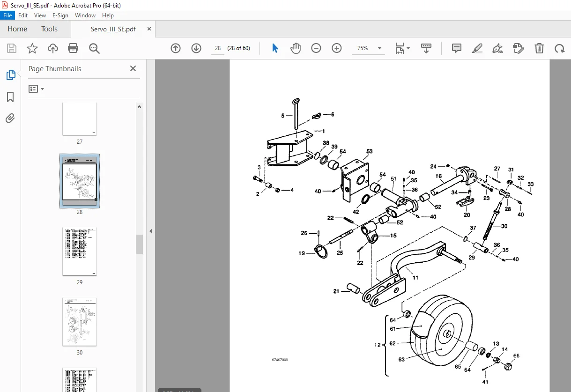
Task: Open the Help menu
Action: [x=108, y=15]
